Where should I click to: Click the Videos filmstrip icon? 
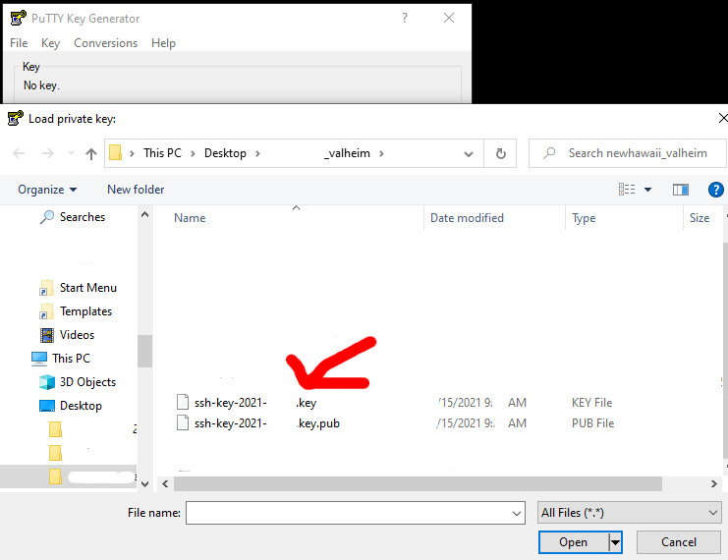click(x=47, y=335)
